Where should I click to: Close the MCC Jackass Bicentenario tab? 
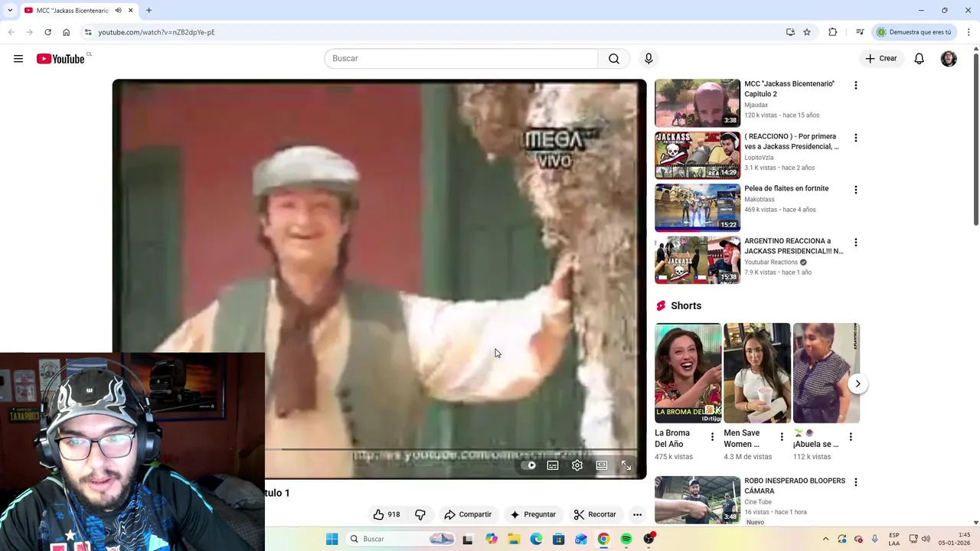(x=130, y=11)
